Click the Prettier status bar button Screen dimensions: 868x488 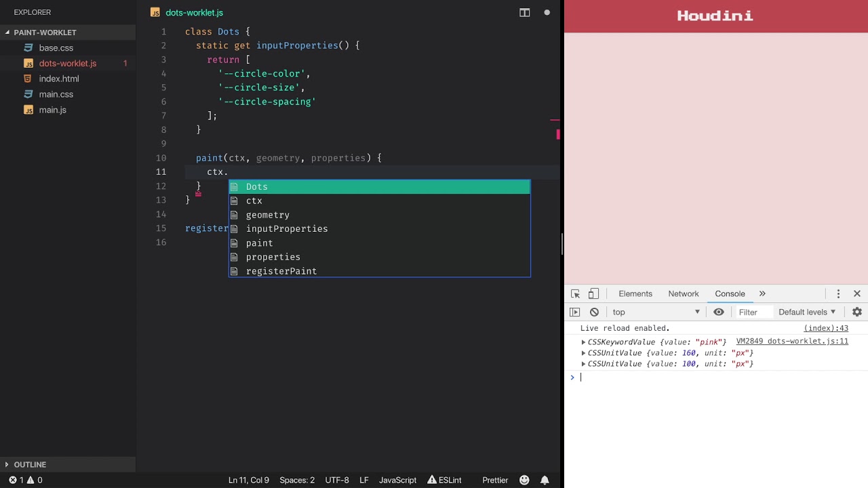click(x=495, y=480)
